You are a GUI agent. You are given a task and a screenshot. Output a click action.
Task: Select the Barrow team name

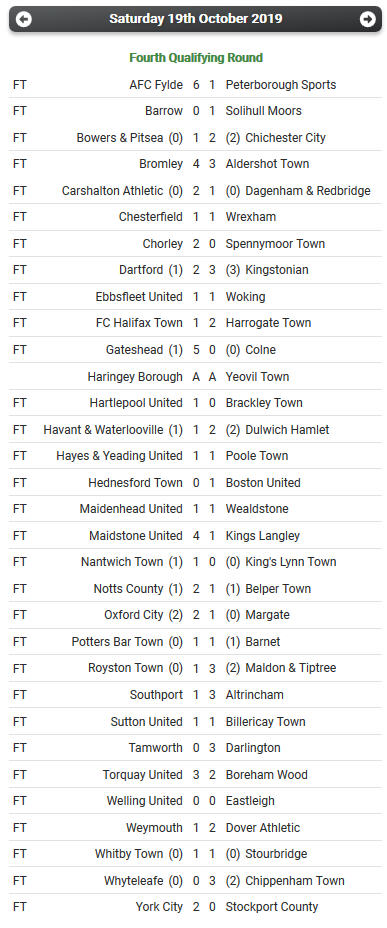[164, 111]
